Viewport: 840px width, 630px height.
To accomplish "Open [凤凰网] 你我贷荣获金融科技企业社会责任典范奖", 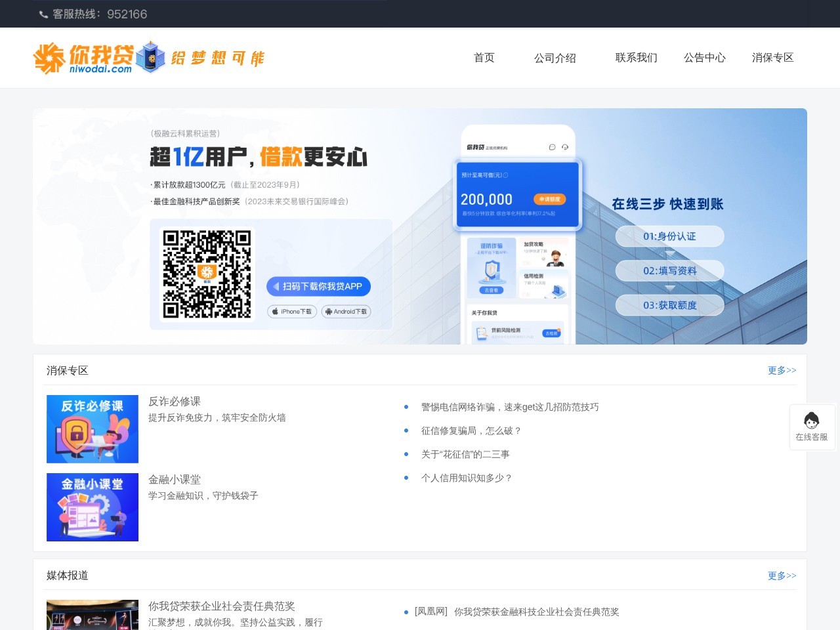I will tap(517, 612).
